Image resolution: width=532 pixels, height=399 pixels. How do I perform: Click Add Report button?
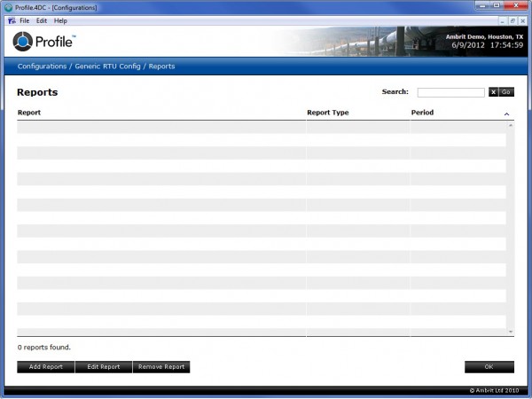pyautogui.click(x=46, y=367)
